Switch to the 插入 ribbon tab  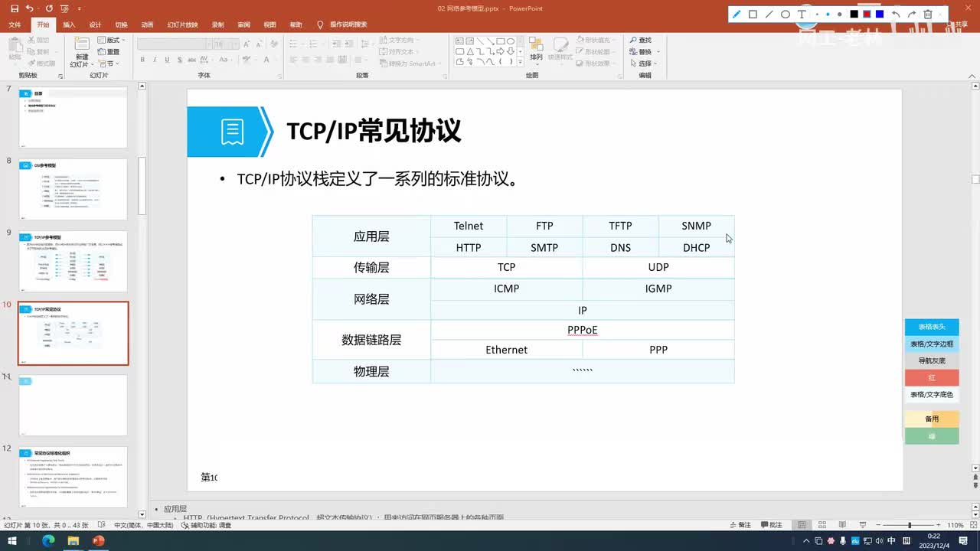click(x=69, y=24)
